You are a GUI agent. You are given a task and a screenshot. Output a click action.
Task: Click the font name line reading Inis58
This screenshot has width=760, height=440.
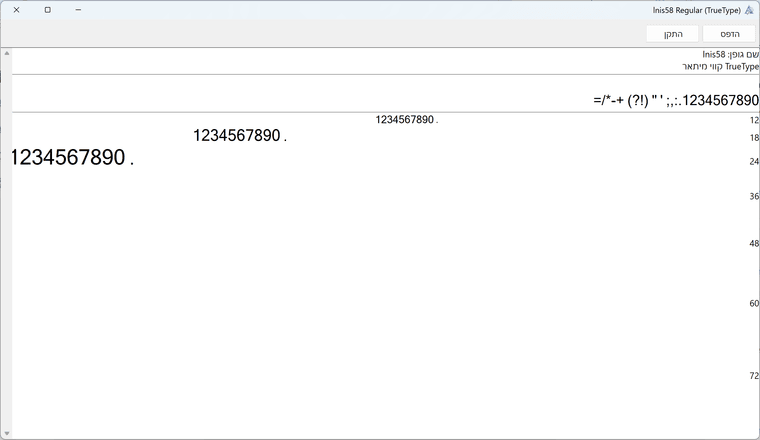[730, 54]
